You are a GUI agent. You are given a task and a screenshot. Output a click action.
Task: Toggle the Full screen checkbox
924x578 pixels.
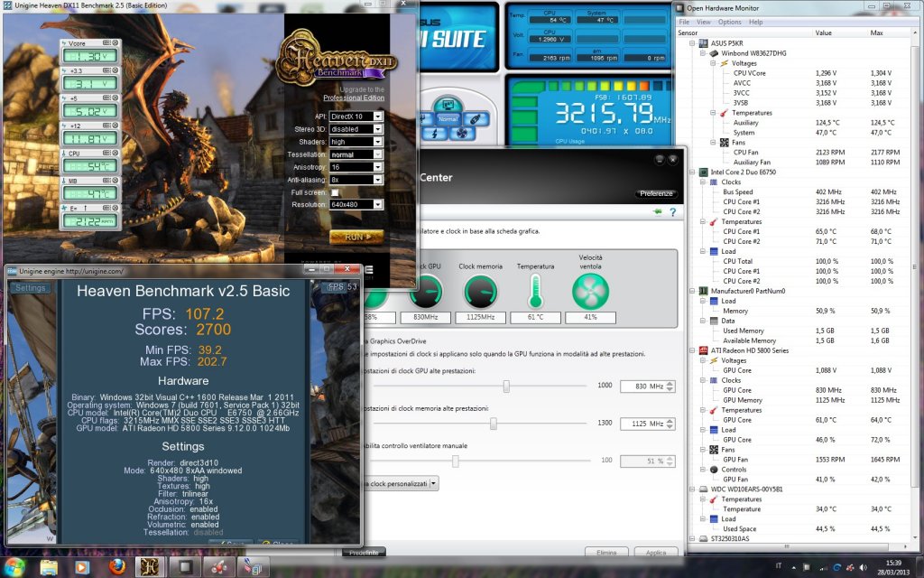335,192
